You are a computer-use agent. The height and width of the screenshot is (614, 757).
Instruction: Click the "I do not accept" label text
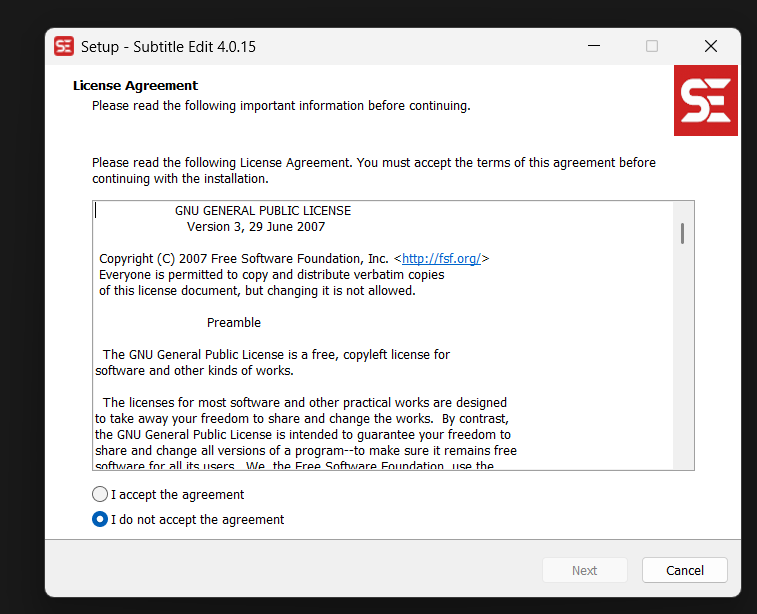tap(197, 519)
